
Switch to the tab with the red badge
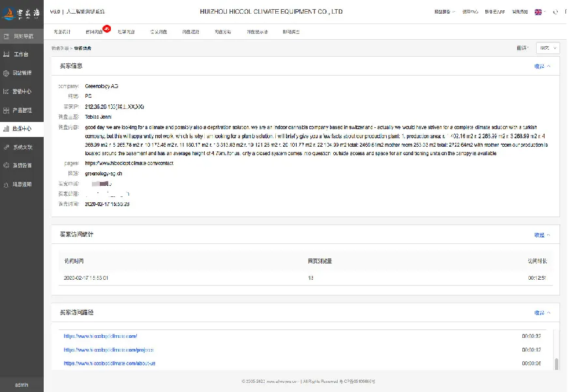[x=94, y=32]
